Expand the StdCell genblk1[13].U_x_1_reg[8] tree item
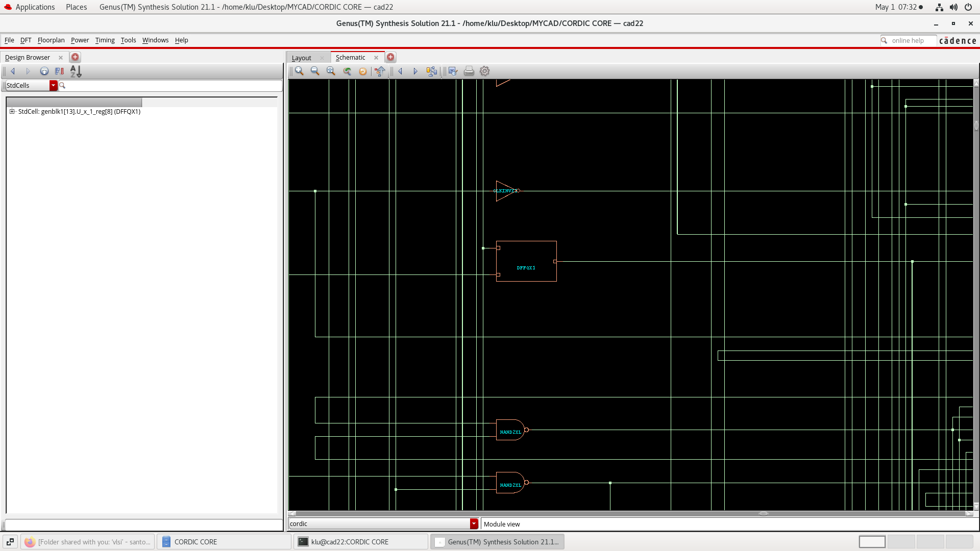The height and width of the screenshot is (551, 980). (x=12, y=112)
